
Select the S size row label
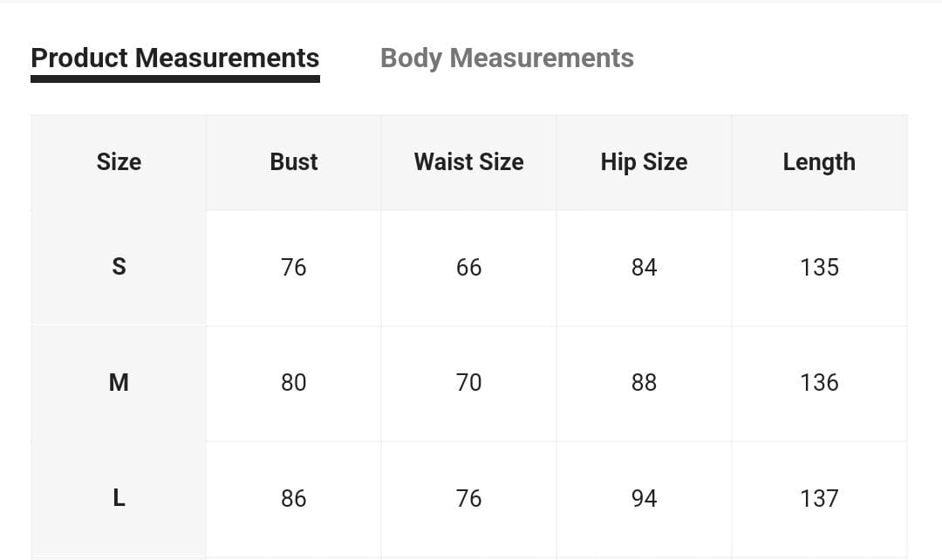pyautogui.click(x=119, y=266)
